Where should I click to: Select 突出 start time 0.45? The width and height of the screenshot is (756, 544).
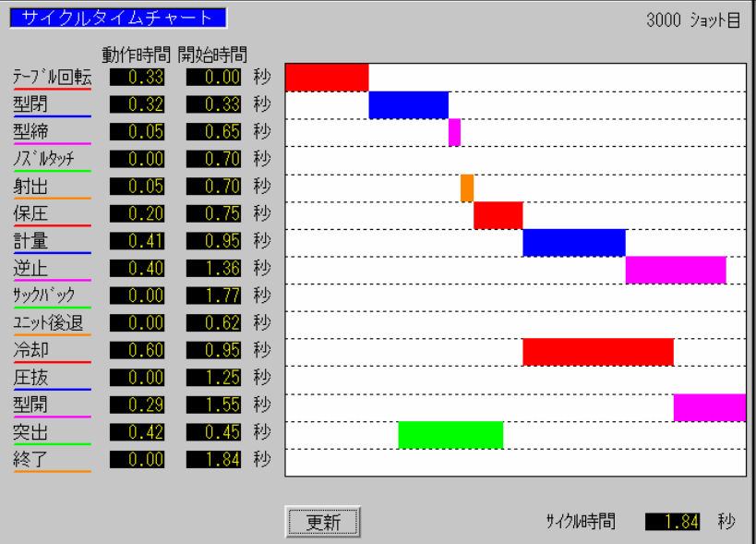point(213,432)
